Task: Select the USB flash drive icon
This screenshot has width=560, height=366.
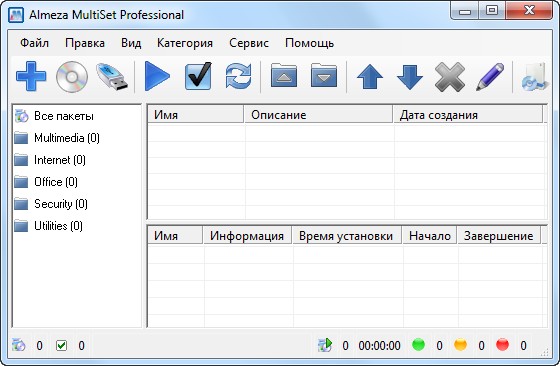Action: 112,77
